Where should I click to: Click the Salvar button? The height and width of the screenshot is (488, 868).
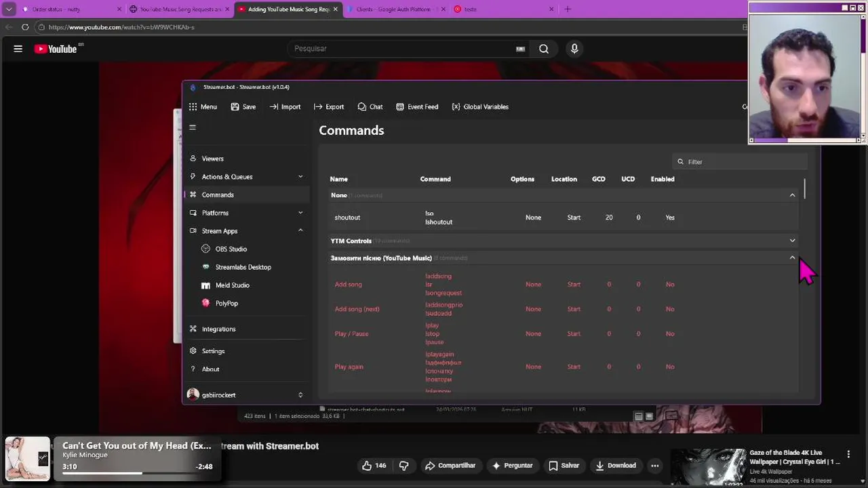pyautogui.click(x=564, y=466)
